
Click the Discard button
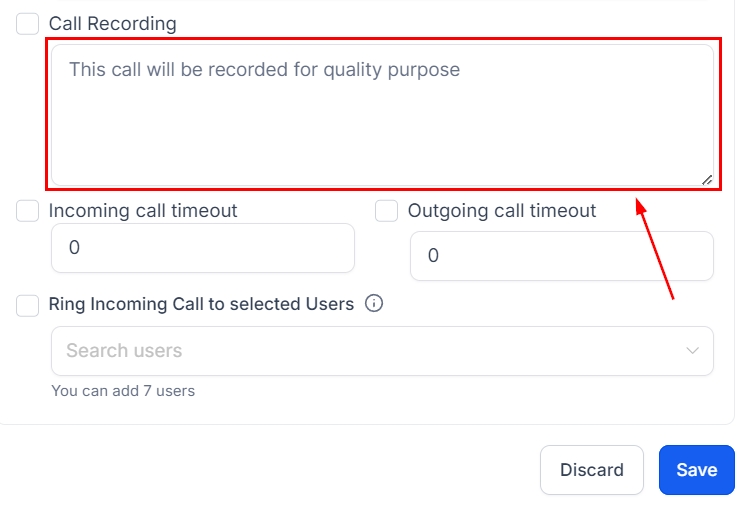tap(591, 470)
